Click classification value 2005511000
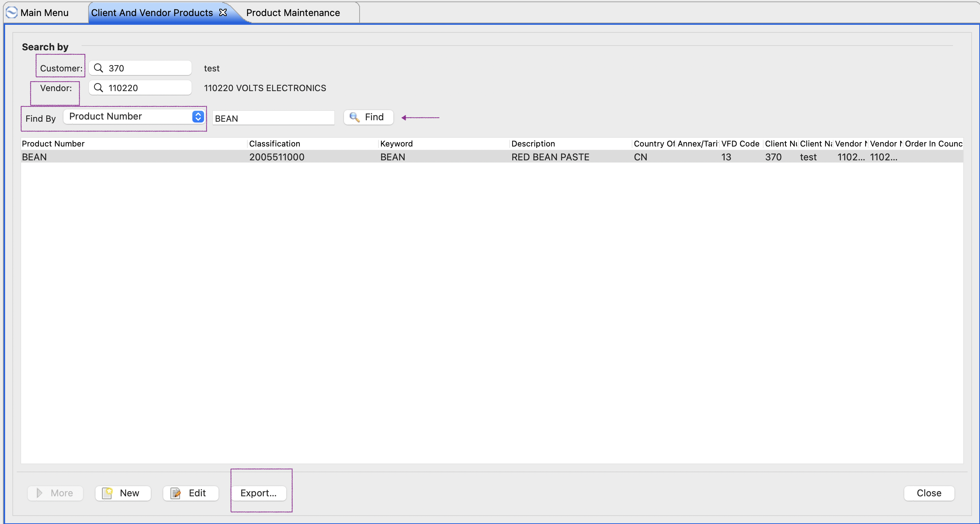 coord(277,157)
